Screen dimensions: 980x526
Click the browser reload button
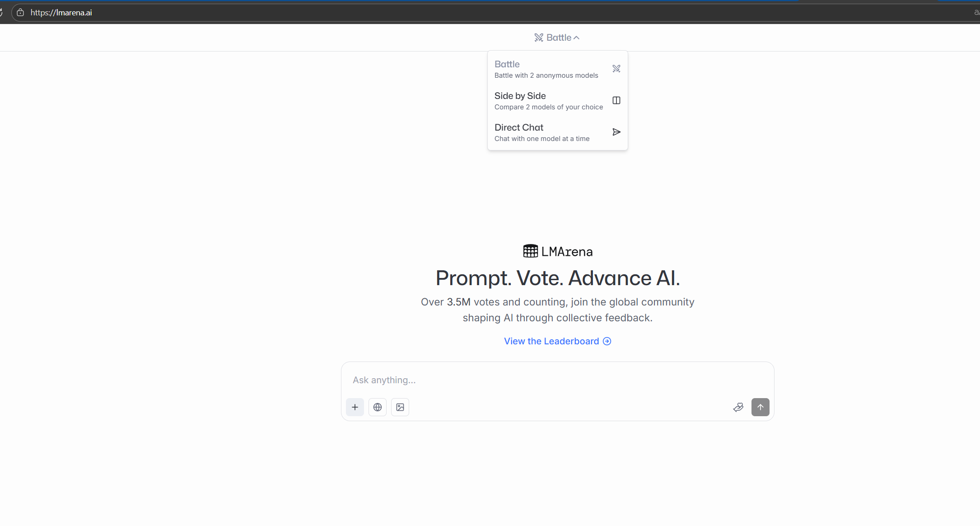point(1,13)
